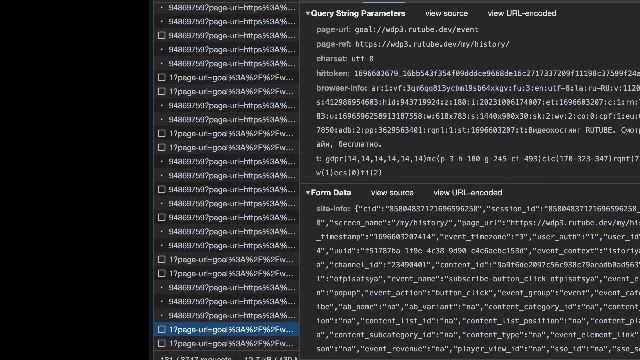
Task: Click the page-url value goal://wdp3.rutube.dev/event
Action: 416,29
